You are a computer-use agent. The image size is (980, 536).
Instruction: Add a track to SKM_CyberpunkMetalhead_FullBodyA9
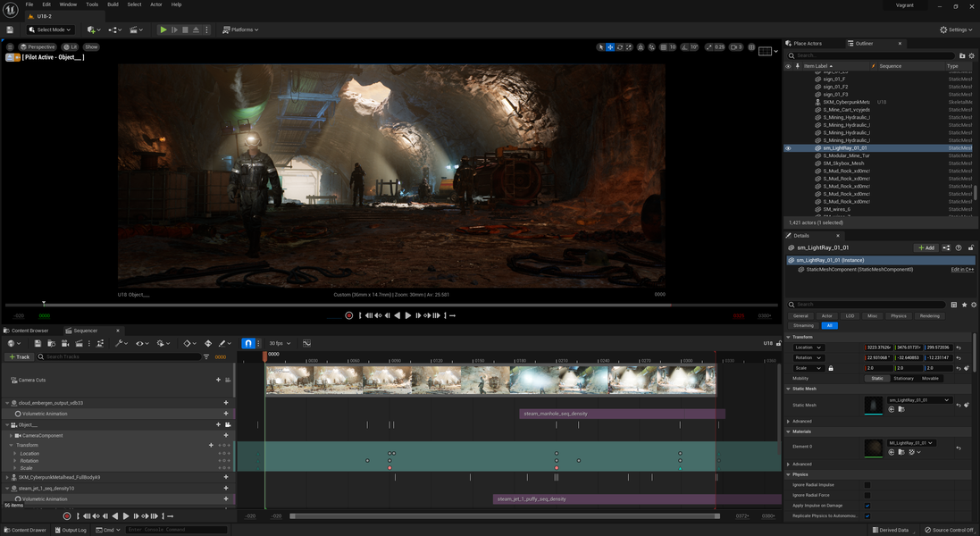point(226,477)
